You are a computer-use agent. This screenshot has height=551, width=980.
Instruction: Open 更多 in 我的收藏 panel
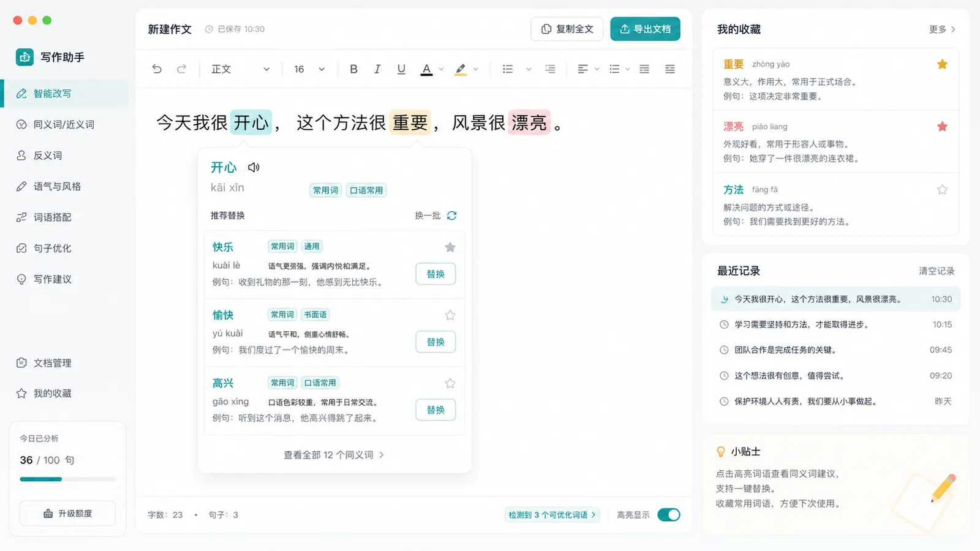[942, 29]
